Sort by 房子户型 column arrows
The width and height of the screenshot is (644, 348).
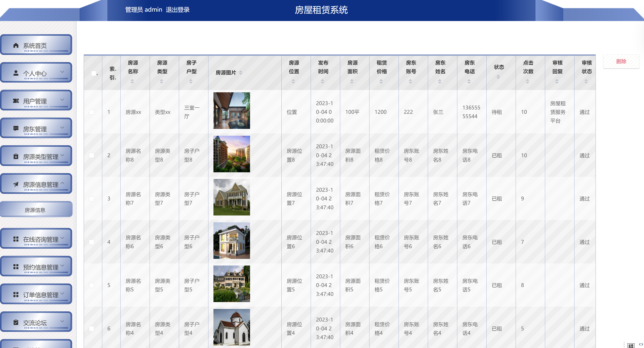[x=191, y=81]
